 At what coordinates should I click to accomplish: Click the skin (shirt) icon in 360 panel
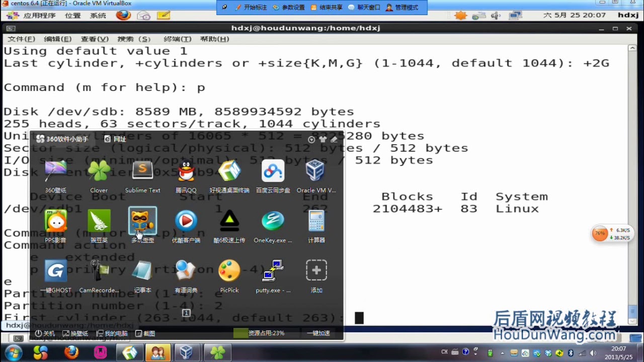tap(323, 139)
